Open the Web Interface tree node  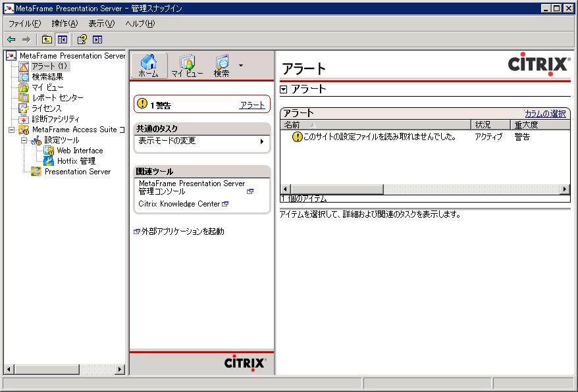(80, 151)
